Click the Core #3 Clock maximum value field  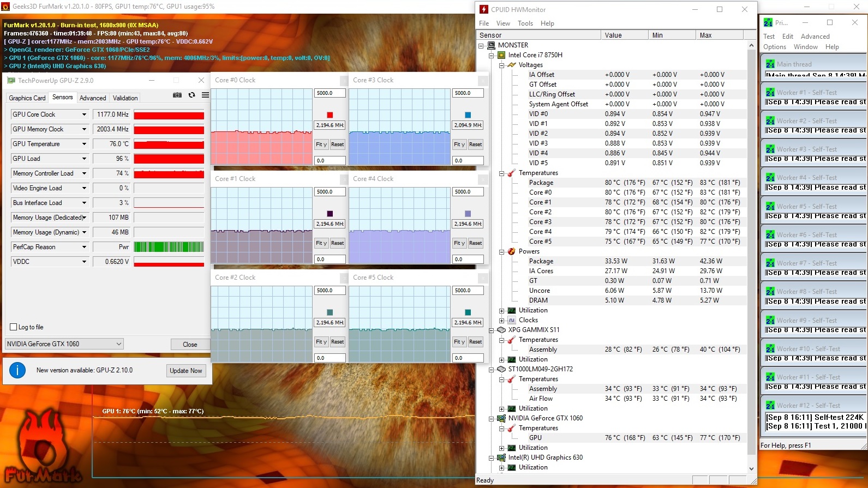pyautogui.click(x=468, y=93)
